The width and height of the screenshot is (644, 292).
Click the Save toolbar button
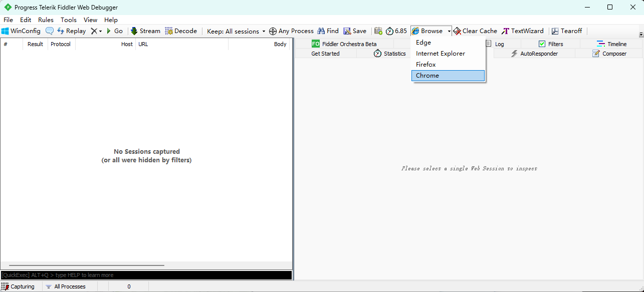tap(355, 31)
